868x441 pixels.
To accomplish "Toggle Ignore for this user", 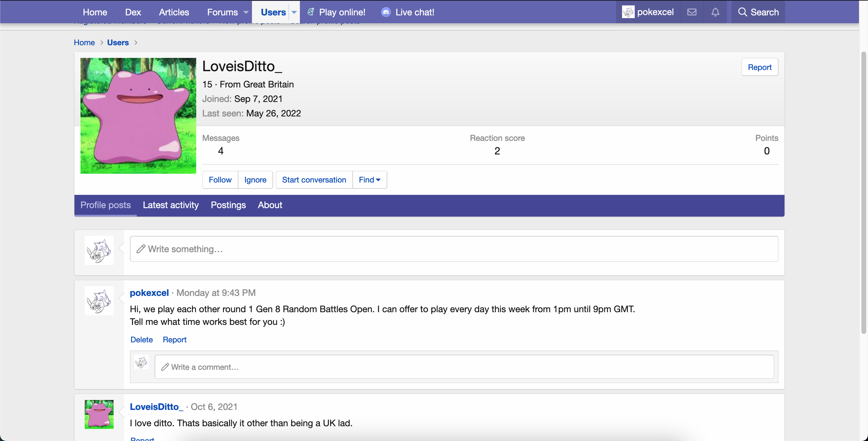I will [255, 180].
